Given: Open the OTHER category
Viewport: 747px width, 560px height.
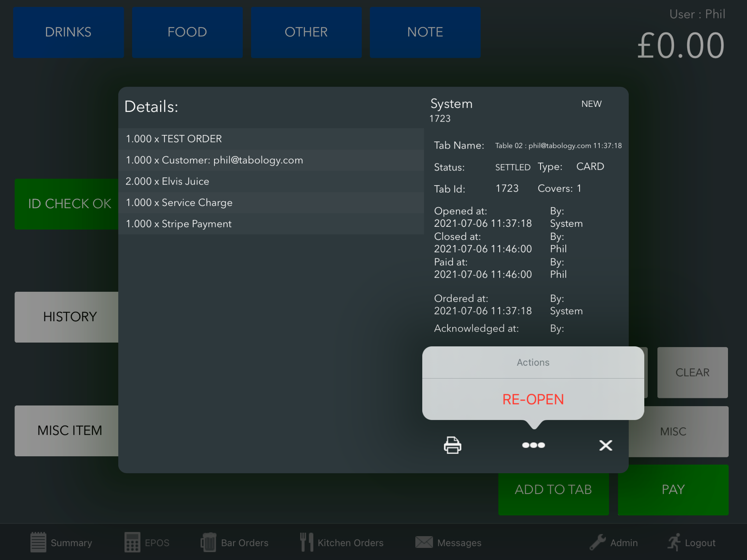Looking at the screenshot, I should pyautogui.click(x=306, y=32).
